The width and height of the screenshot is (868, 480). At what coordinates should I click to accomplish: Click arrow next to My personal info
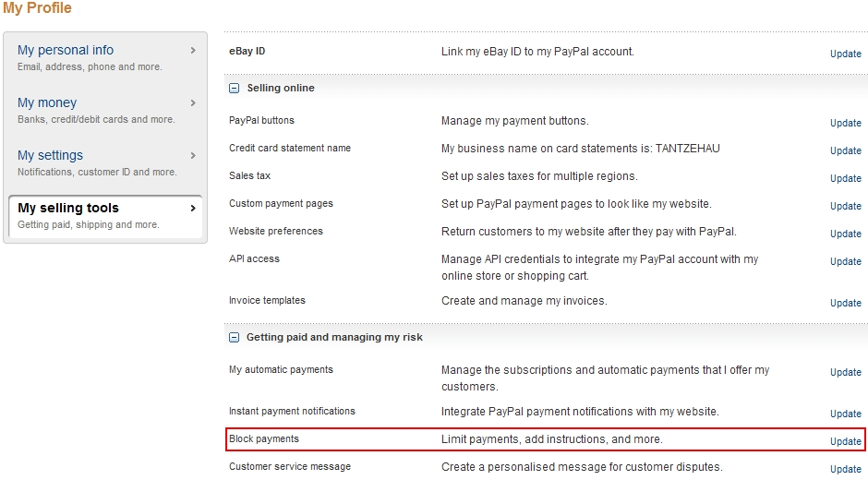point(193,51)
